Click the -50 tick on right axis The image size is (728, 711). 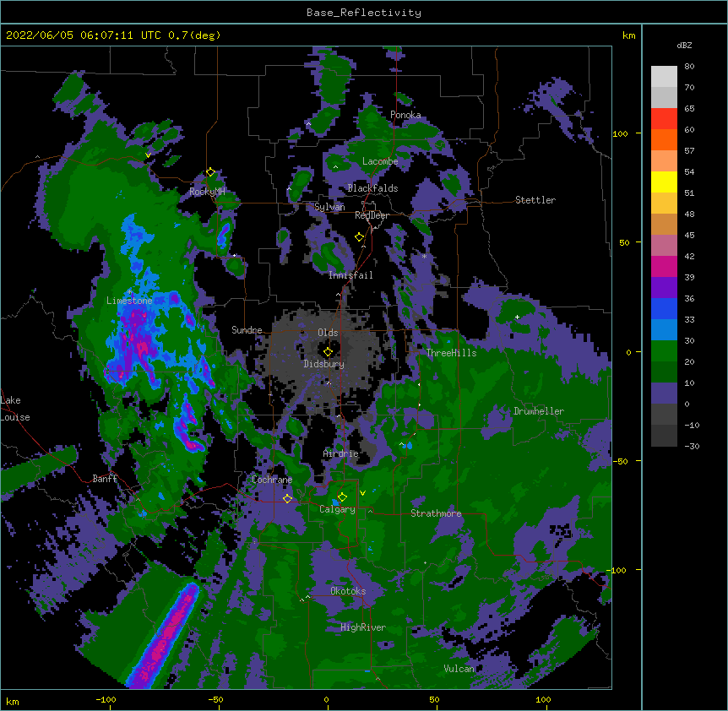(x=620, y=461)
